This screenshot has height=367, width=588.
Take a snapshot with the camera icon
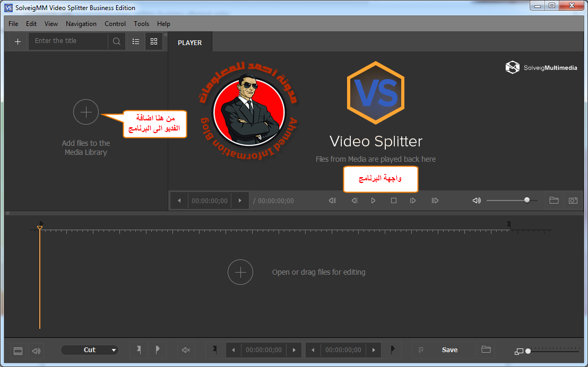(x=573, y=200)
